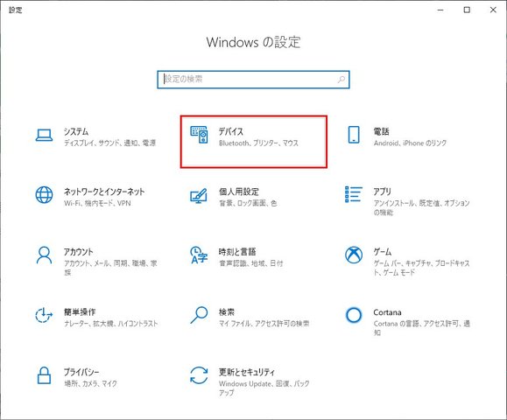Viewport: 507px width, 420px height.
Task: Open the 個人用設定 monitor and brush icon
Action: [x=199, y=196]
